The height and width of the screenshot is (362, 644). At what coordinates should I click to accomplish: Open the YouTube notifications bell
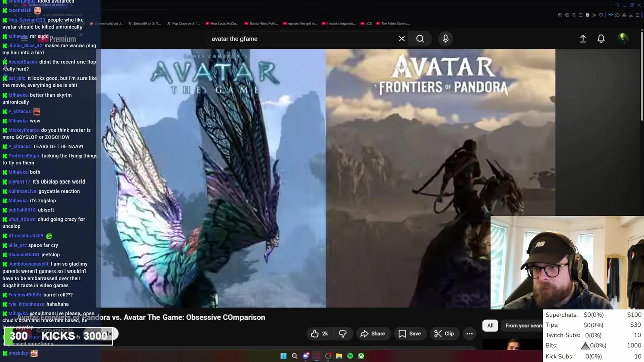[x=601, y=39]
